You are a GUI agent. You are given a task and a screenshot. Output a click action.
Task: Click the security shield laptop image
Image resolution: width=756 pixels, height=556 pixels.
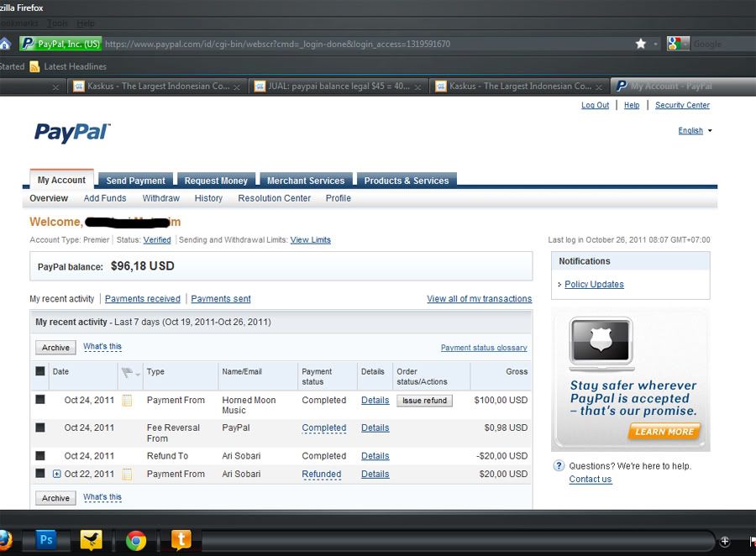(601, 343)
